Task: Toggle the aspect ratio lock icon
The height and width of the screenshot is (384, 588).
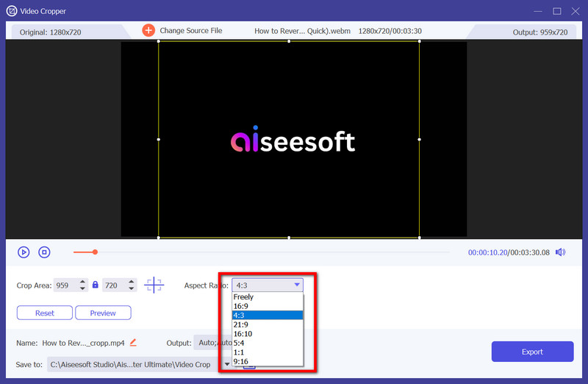Action: click(x=95, y=285)
